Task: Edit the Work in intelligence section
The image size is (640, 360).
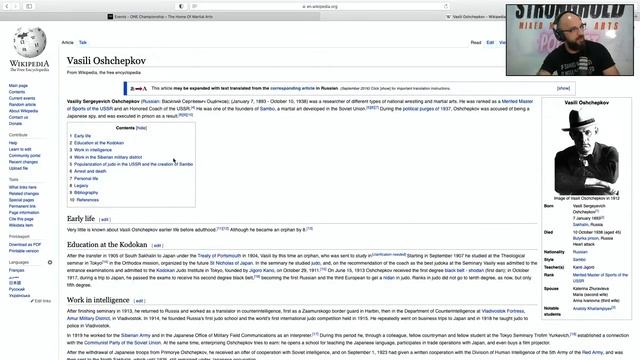Action: (x=139, y=301)
